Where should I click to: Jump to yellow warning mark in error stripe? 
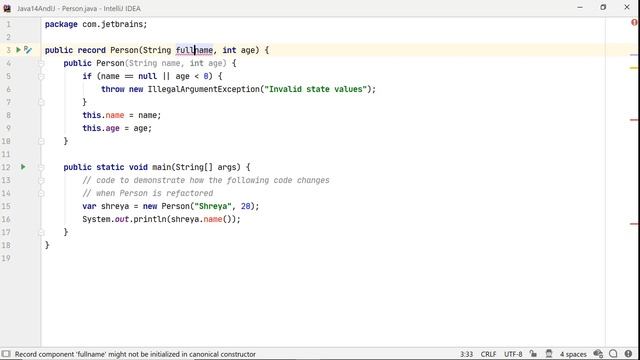633,68
